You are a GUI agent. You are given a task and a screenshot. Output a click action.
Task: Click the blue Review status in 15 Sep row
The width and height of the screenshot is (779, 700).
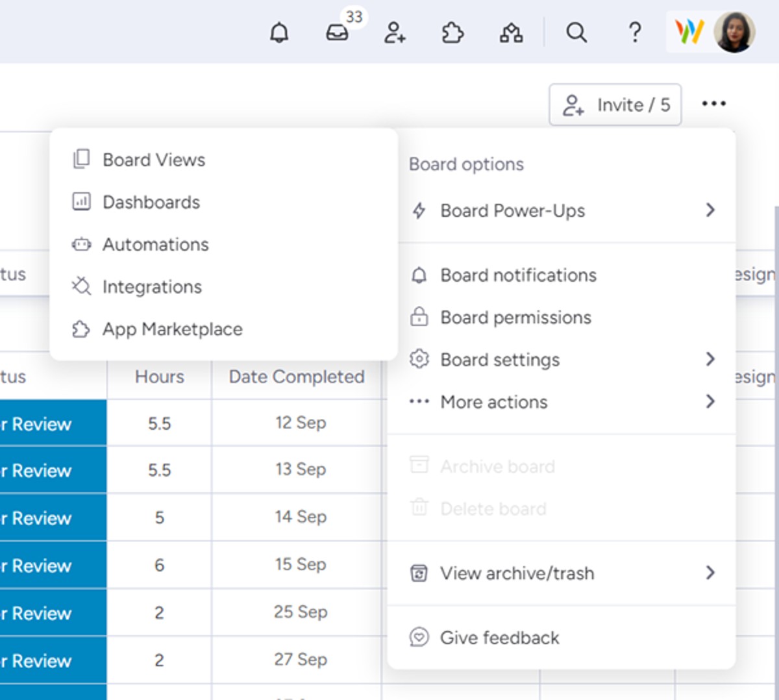[53, 565]
